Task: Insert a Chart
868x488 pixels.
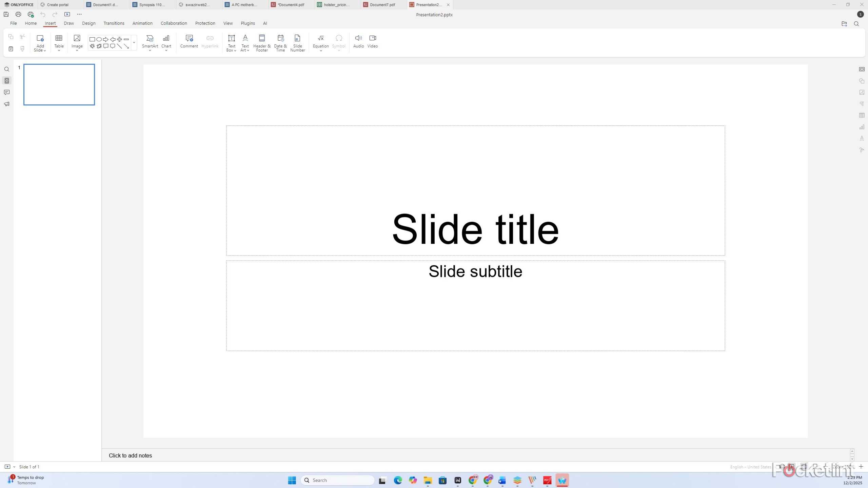Action: (x=166, y=43)
